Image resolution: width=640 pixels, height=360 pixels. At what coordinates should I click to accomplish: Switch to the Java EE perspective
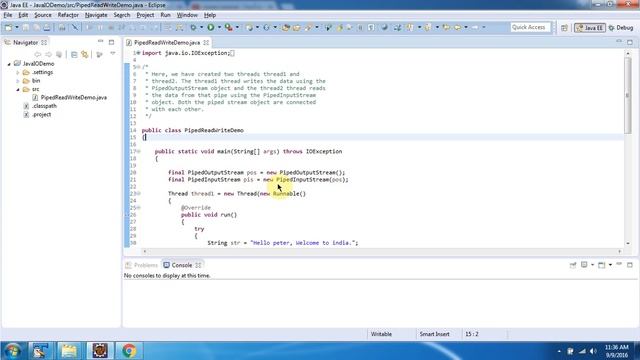point(590,28)
